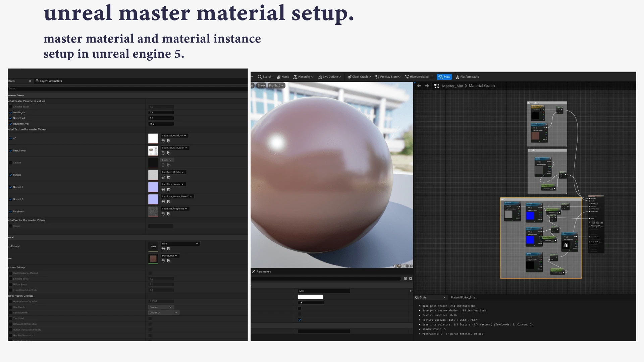Close the Details tab
This screenshot has height=362, width=644.
tap(30, 81)
